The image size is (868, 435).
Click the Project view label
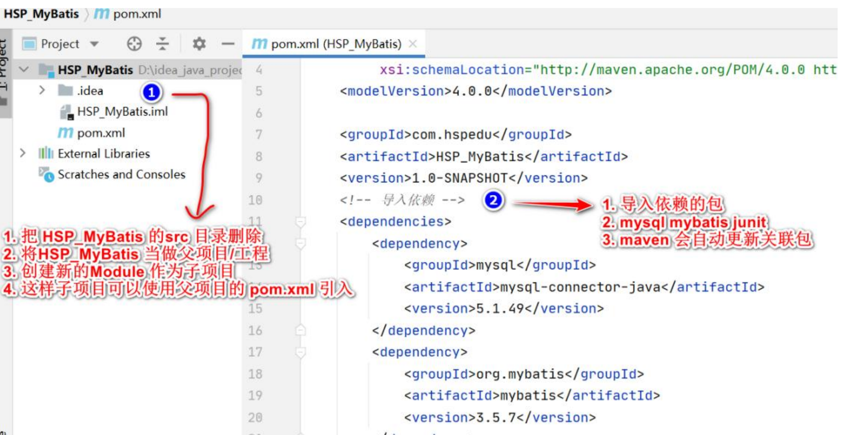[x=60, y=44]
